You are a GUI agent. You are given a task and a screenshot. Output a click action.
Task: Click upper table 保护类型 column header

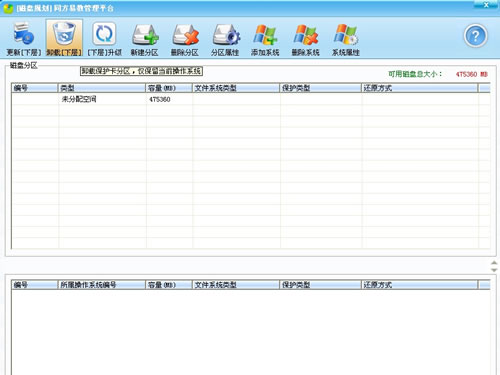321,88
